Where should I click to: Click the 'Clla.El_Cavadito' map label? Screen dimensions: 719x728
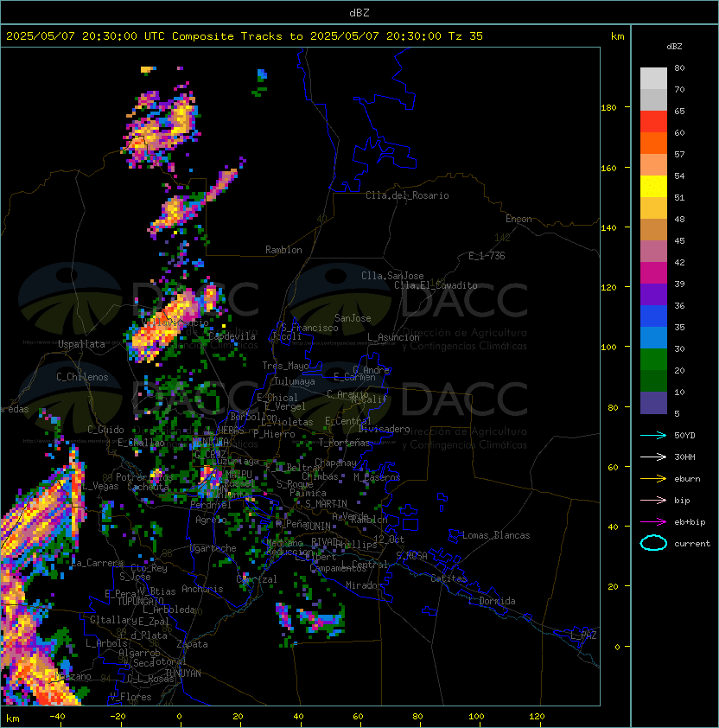436,285
